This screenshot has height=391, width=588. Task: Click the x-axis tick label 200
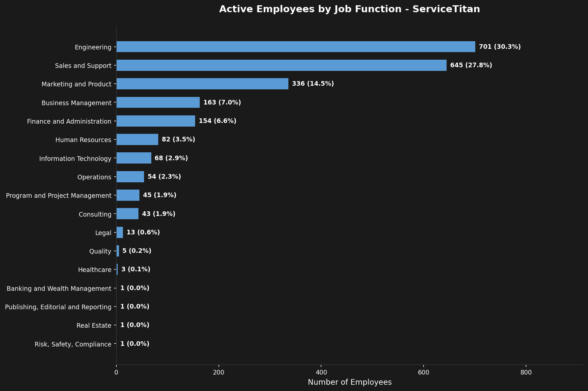(219, 373)
